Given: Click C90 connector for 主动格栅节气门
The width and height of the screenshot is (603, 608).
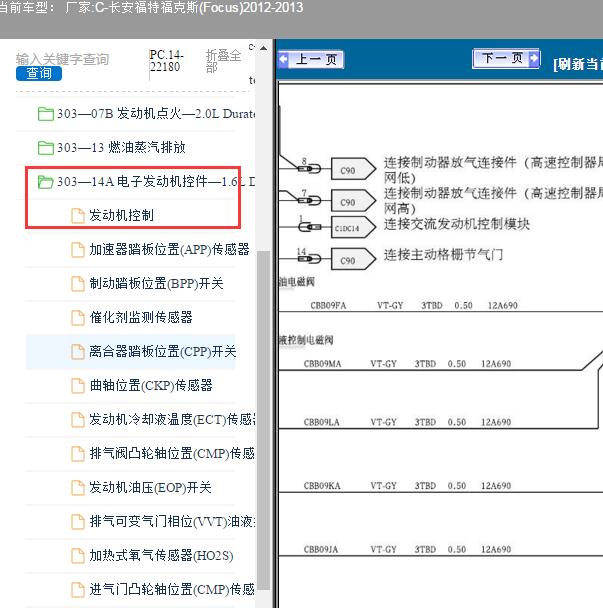Looking at the screenshot, I should coord(353,259).
